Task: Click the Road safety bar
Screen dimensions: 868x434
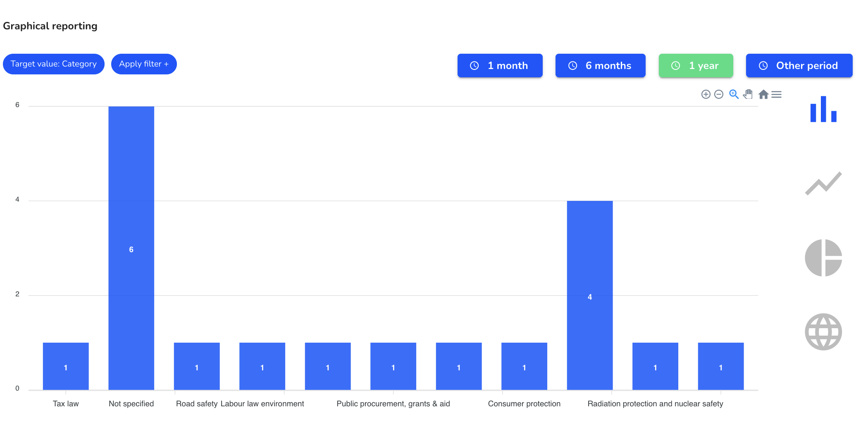Action: coord(197,366)
